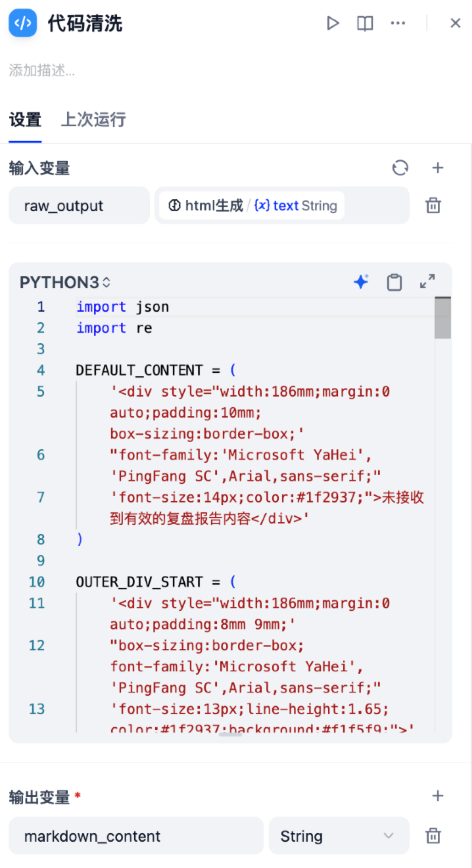Click the OUTER_DIV_START assignment on line 10
The height and width of the screenshot is (868, 472).
click(155, 582)
